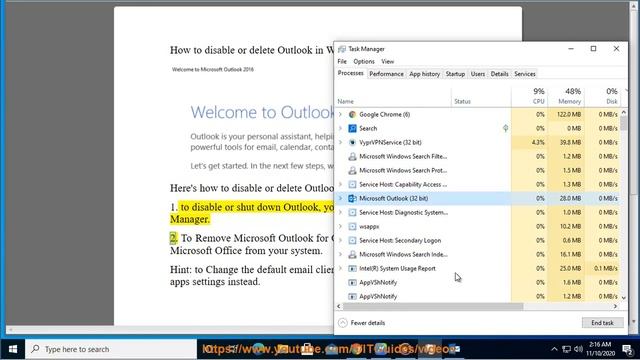
Task: Click the Microsoft Outlook (32 bit) icon
Action: click(352, 198)
